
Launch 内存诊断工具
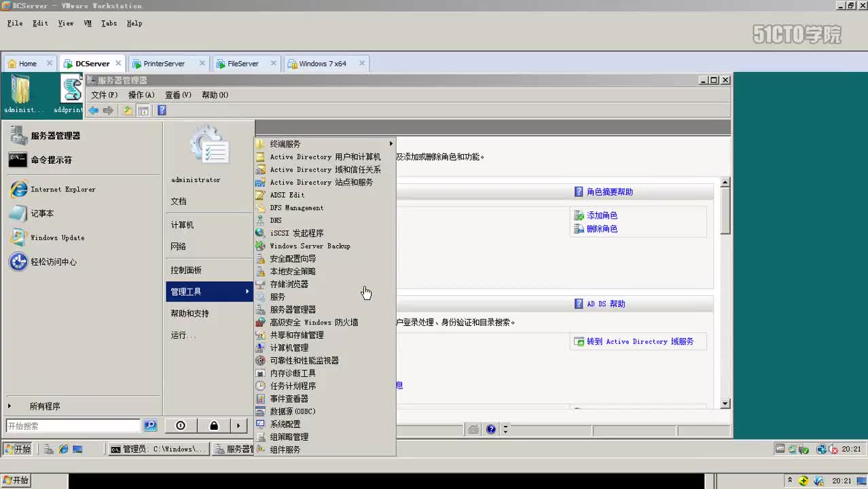pyautogui.click(x=325, y=373)
